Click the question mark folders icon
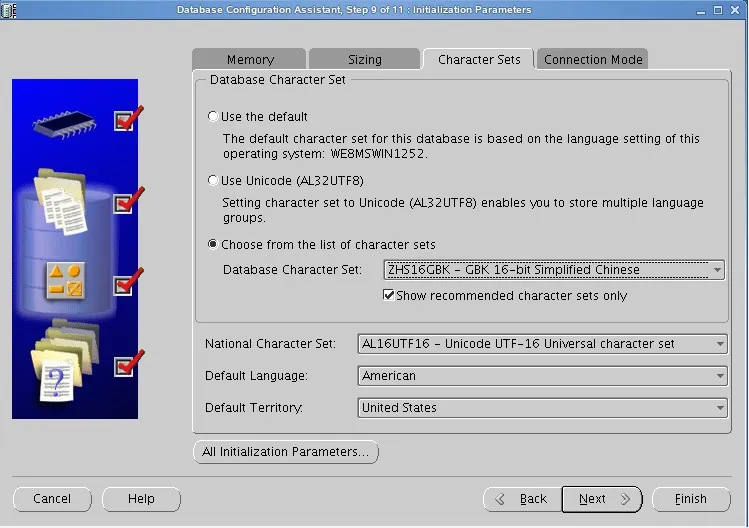This screenshot has height=528, width=749. (x=64, y=360)
